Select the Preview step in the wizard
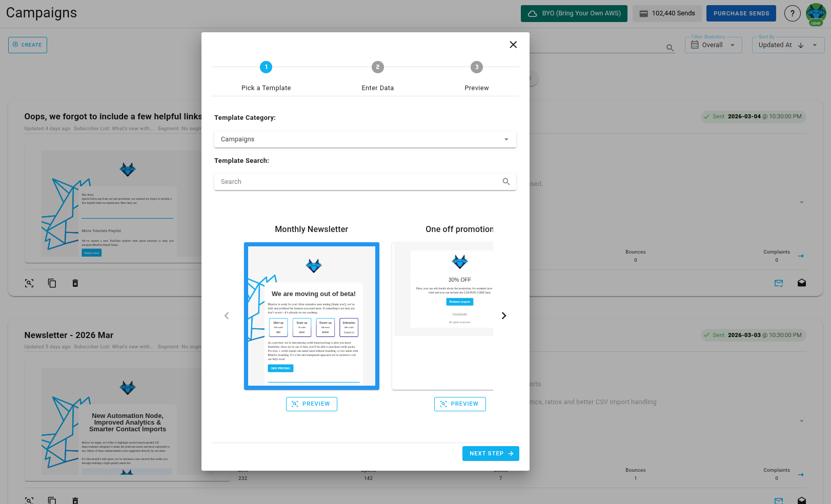This screenshot has height=504, width=831. tap(476, 67)
